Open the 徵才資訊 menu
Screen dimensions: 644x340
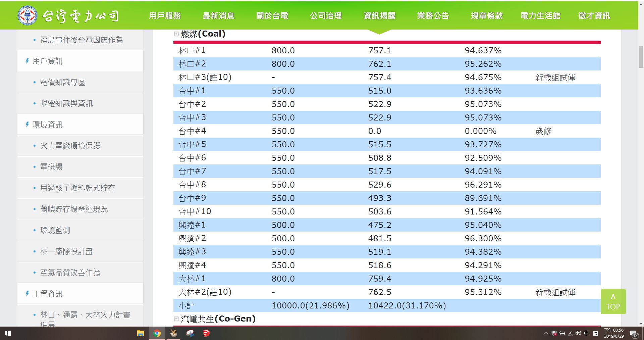594,16
